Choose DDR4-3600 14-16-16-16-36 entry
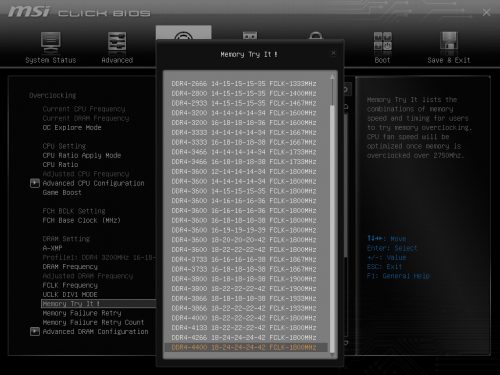This screenshot has width=500, height=375. tap(244, 201)
